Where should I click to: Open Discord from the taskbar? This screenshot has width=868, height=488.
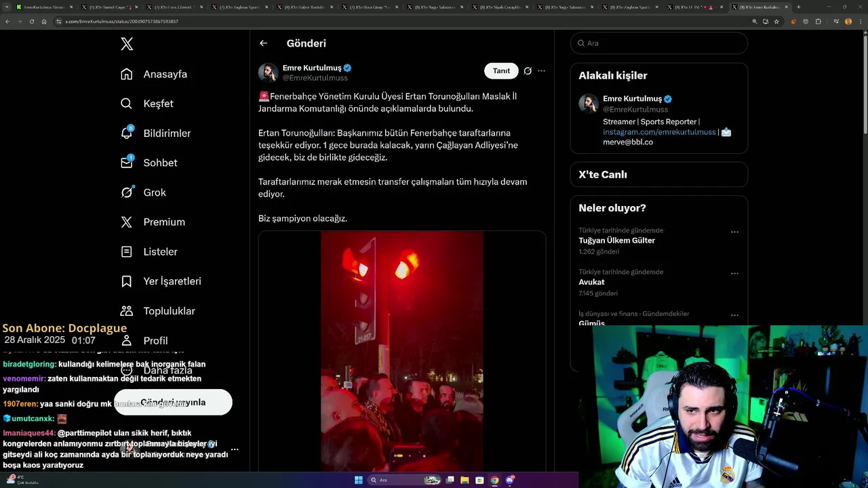tap(509, 480)
